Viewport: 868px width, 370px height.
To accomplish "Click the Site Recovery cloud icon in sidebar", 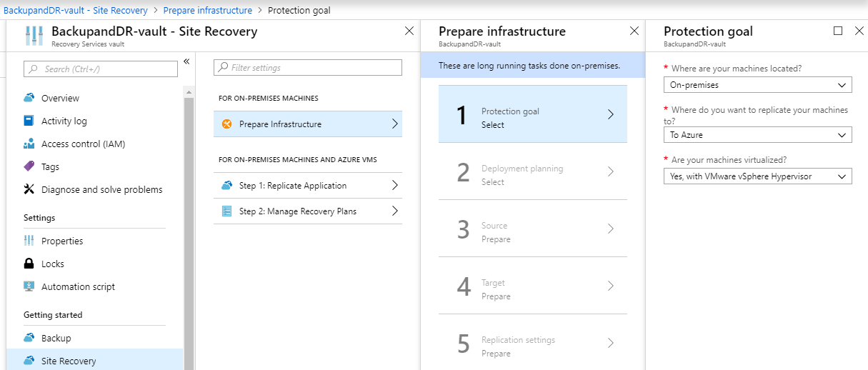I will [29, 361].
